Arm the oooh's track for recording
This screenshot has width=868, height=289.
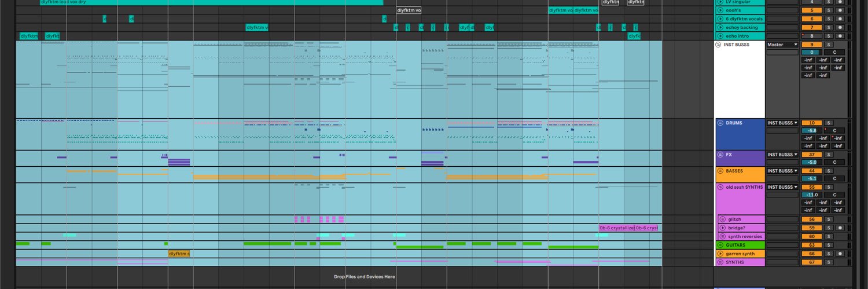point(840,10)
